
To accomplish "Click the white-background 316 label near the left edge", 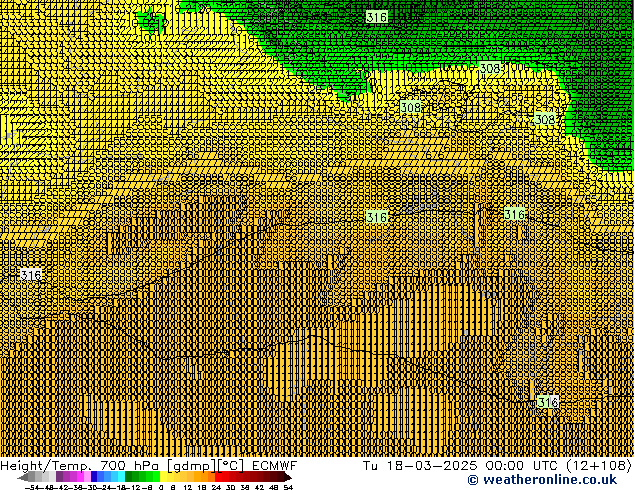I will click(31, 275).
